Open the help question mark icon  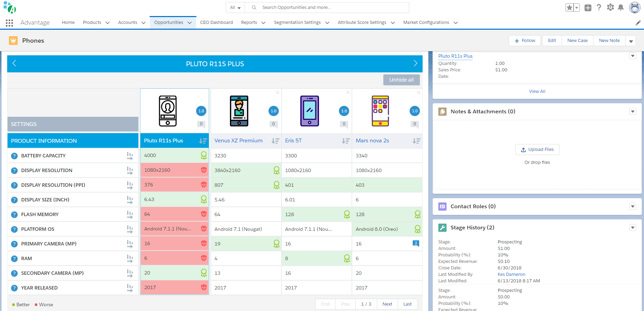(x=599, y=8)
